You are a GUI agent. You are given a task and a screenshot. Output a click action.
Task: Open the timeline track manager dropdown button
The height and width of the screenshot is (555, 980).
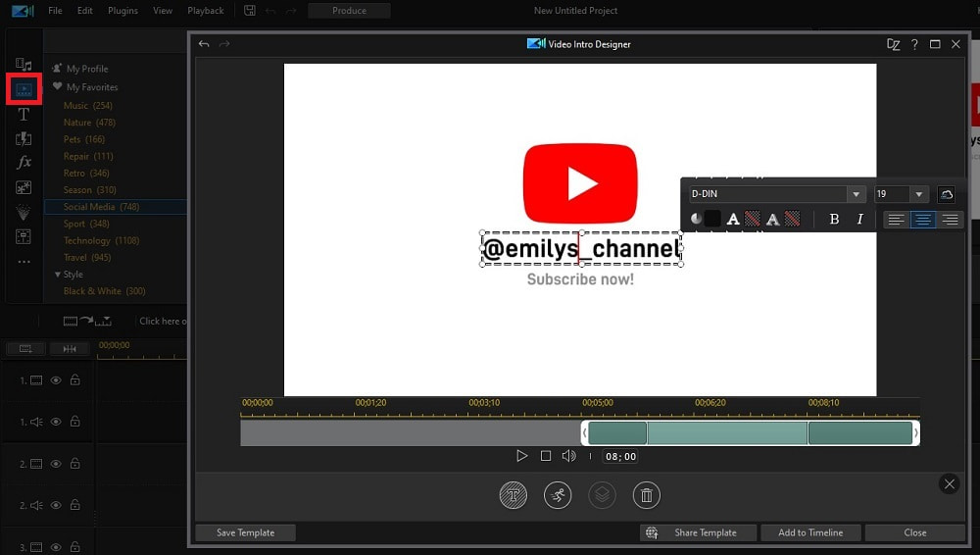[x=25, y=349]
